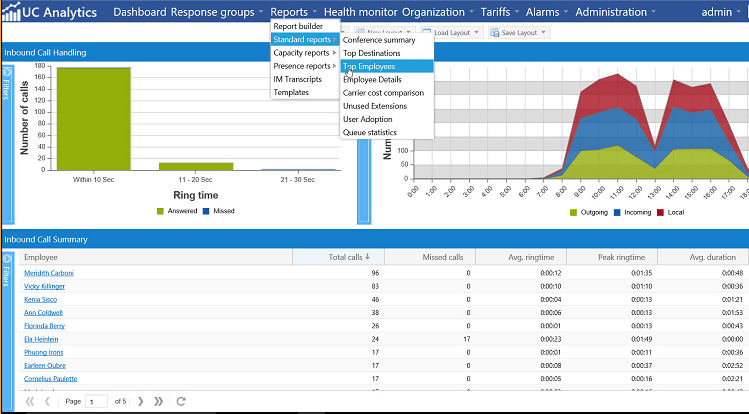Click the Save Layout disk icon
The height and width of the screenshot is (414, 749).
tap(495, 32)
